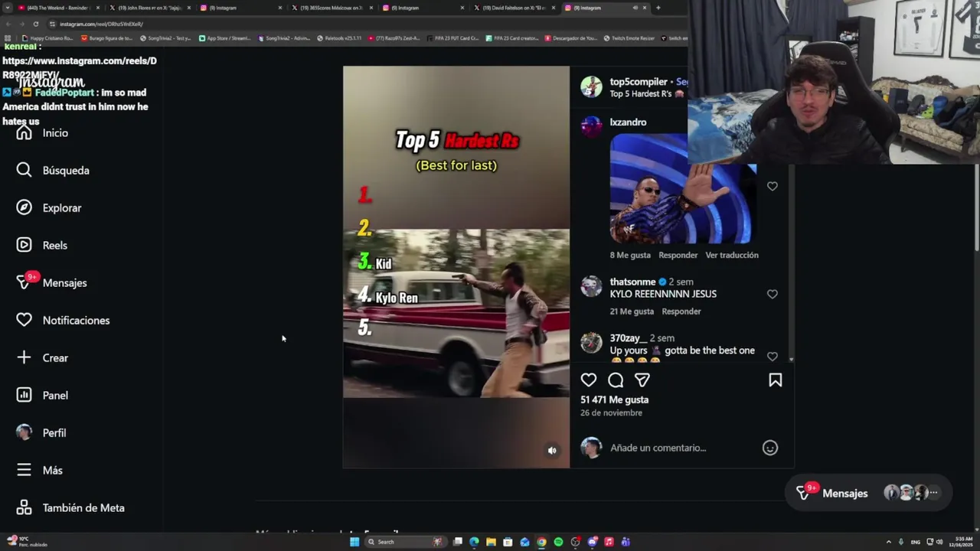This screenshot has height=551, width=980.
Task: Open Perfil profile in the sidebar
Action: point(41,433)
